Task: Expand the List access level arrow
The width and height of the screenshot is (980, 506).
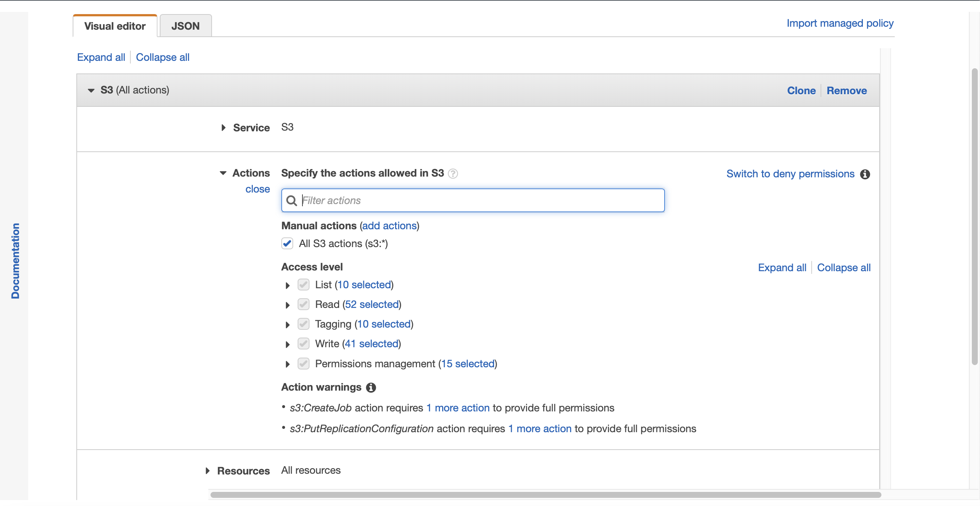Action: point(287,285)
